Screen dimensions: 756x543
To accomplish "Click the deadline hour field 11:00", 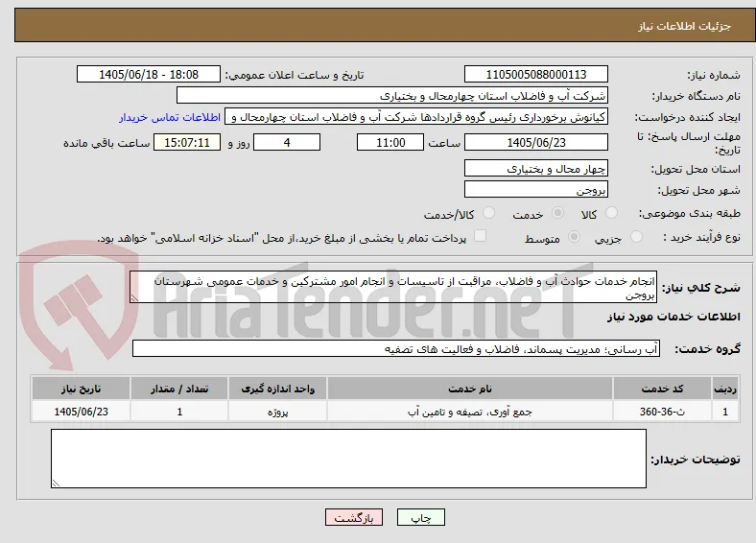I will 390,142.
